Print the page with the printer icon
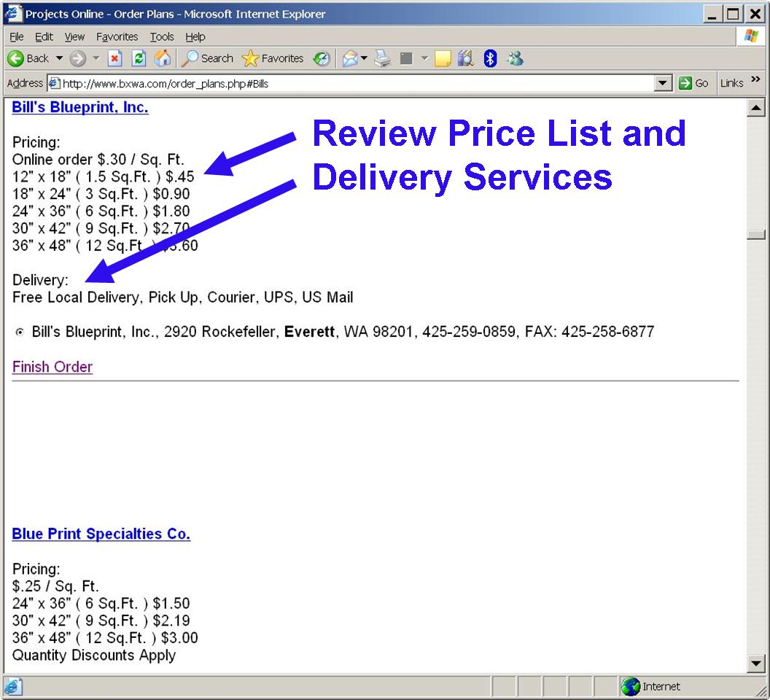Screen dimensions: 770x700 pyautogui.click(x=382, y=59)
